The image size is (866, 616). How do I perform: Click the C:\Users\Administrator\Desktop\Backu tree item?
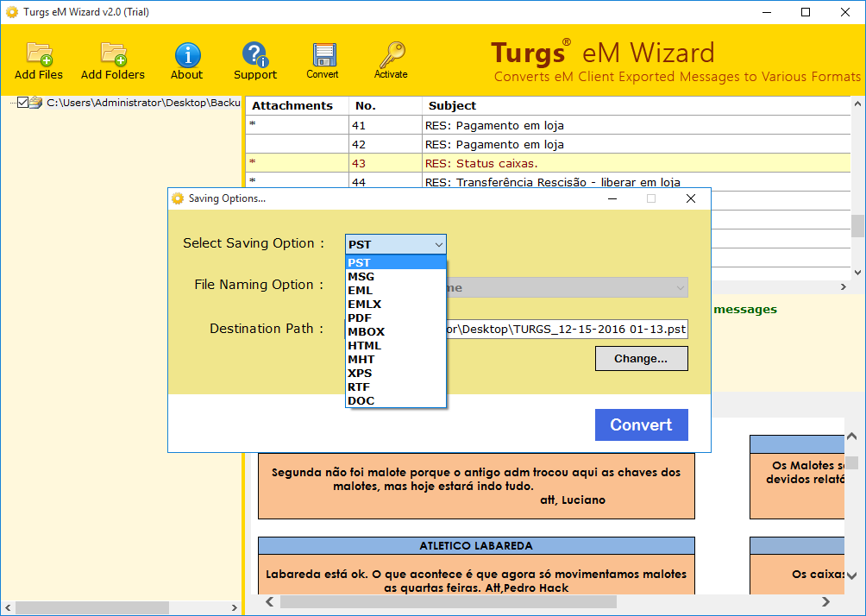click(143, 102)
